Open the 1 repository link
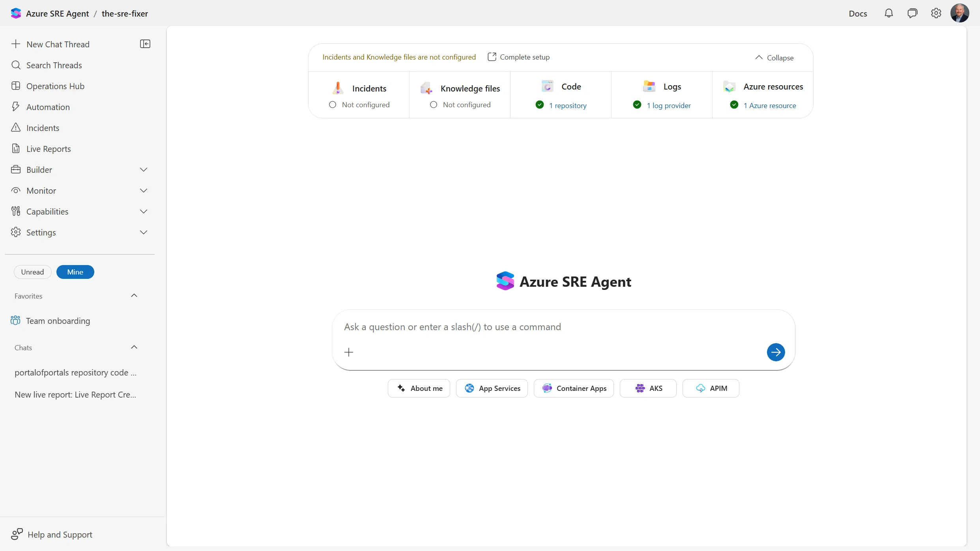Viewport: 980px width, 551px height. 568,105
